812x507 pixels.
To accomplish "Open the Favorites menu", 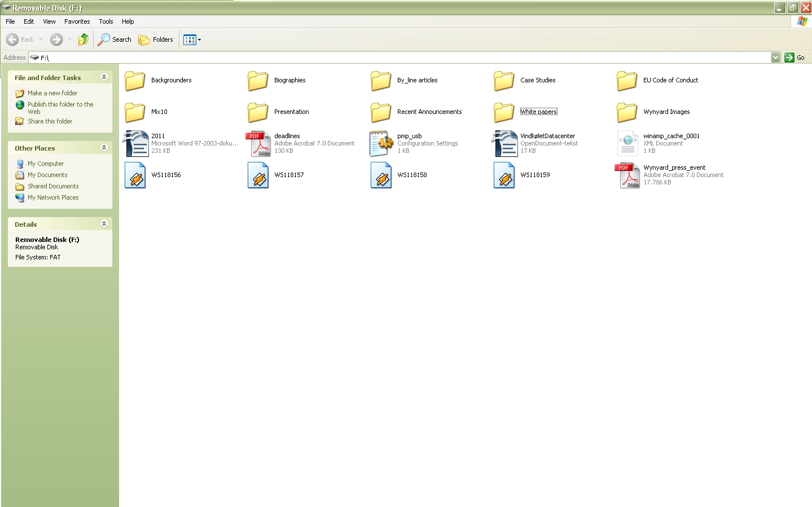I will pyautogui.click(x=77, y=21).
